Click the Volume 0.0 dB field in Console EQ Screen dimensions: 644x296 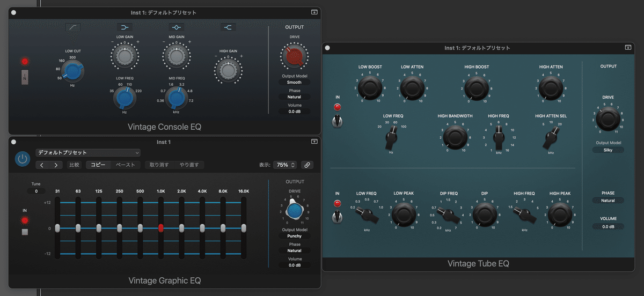(294, 112)
